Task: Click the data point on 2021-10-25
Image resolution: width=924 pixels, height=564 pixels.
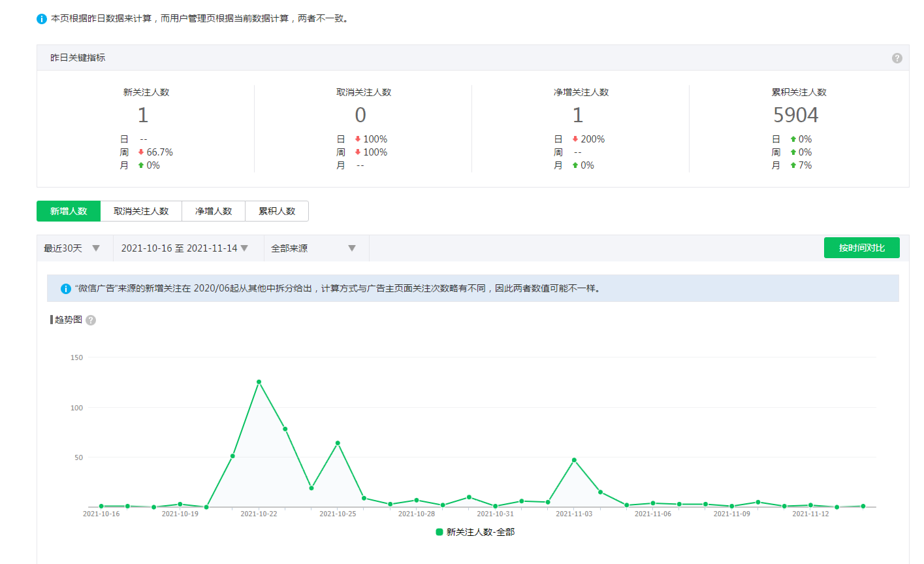Action: (338, 443)
